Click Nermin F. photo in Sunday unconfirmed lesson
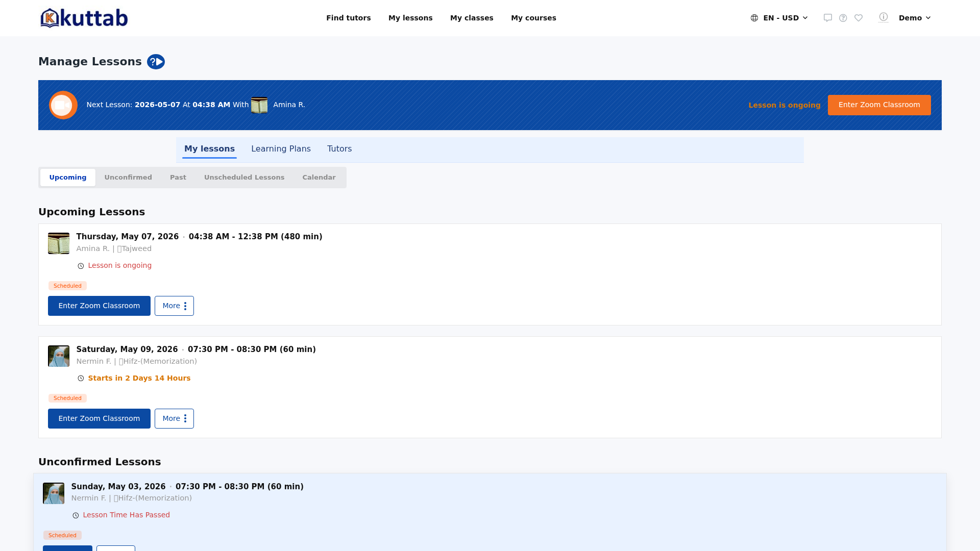Viewport: 980px width, 551px height. [54, 493]
